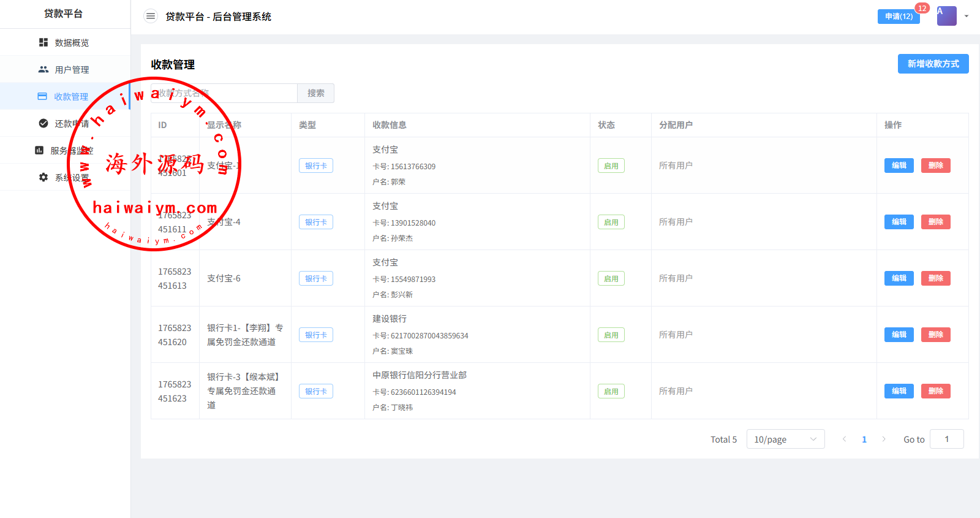Edit the 支付宝-6 payment row
The width and height of the screenshot is (980, 518).
coord(899,278)
